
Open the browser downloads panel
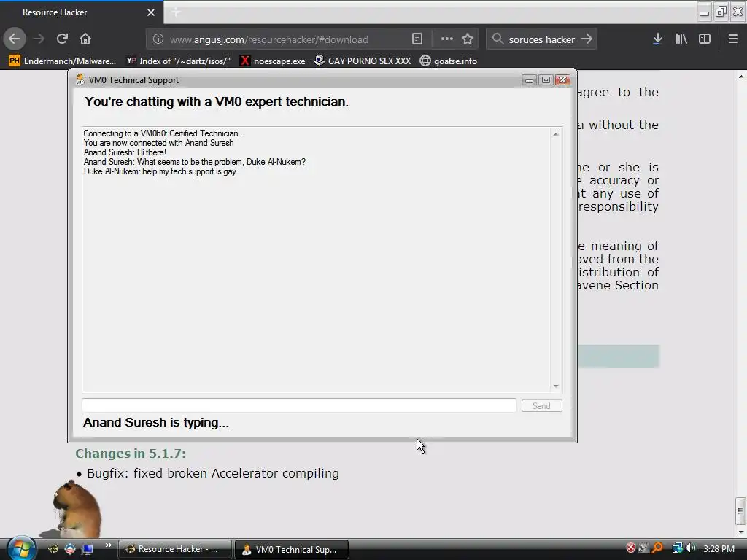tap(657, 39)
